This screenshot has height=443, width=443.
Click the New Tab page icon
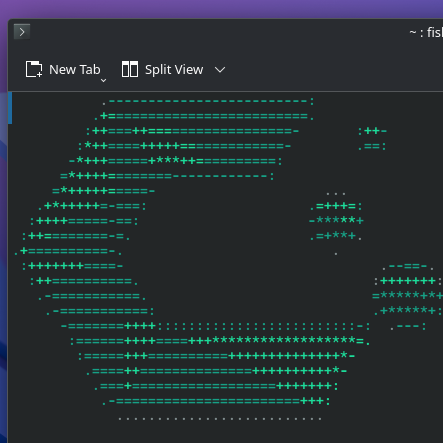click(x=34, y=69)
